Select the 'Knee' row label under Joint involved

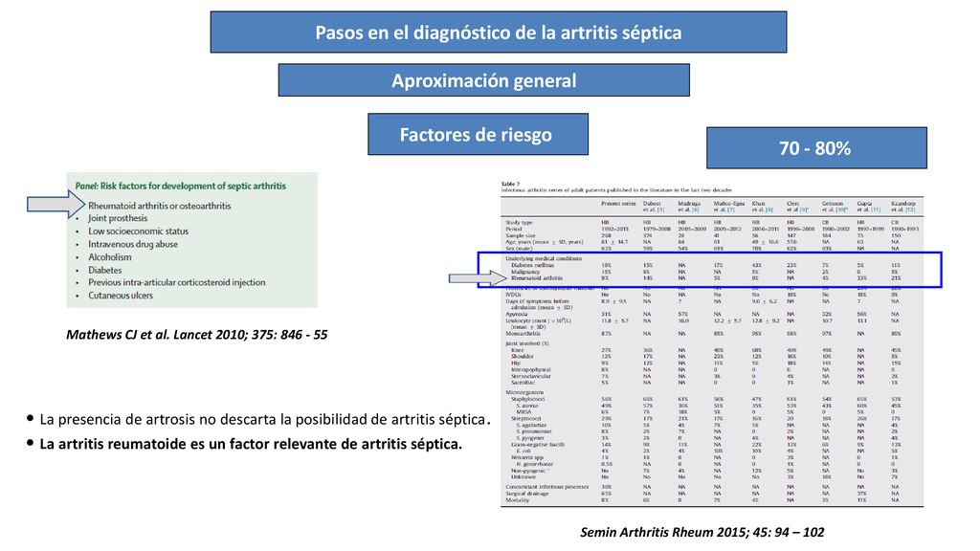coord(518,350)
